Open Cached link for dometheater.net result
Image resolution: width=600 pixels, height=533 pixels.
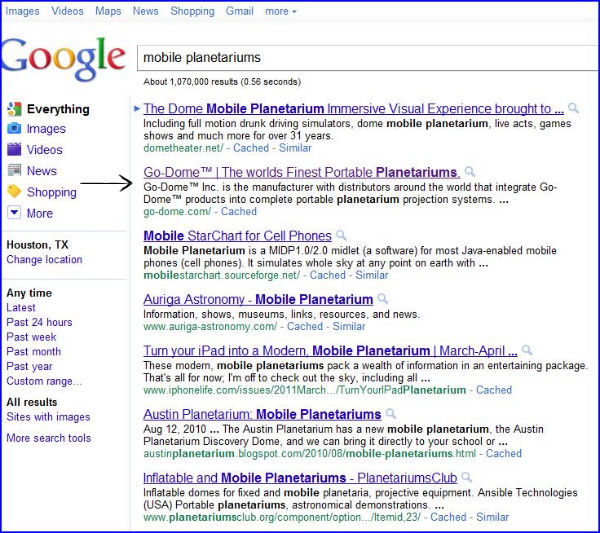pyautogui.click(x=251, y=148)
